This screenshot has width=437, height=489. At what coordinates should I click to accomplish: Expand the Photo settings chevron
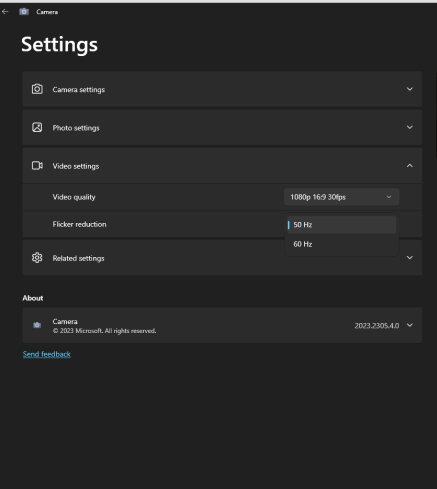point(410,127)
